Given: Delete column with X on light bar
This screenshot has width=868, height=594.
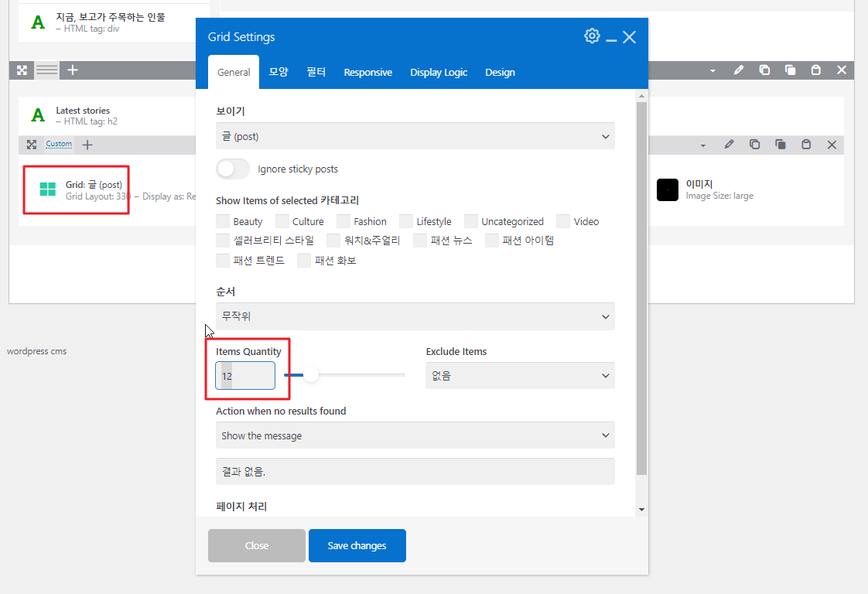Looking at the screenshot, I should 832,145.
